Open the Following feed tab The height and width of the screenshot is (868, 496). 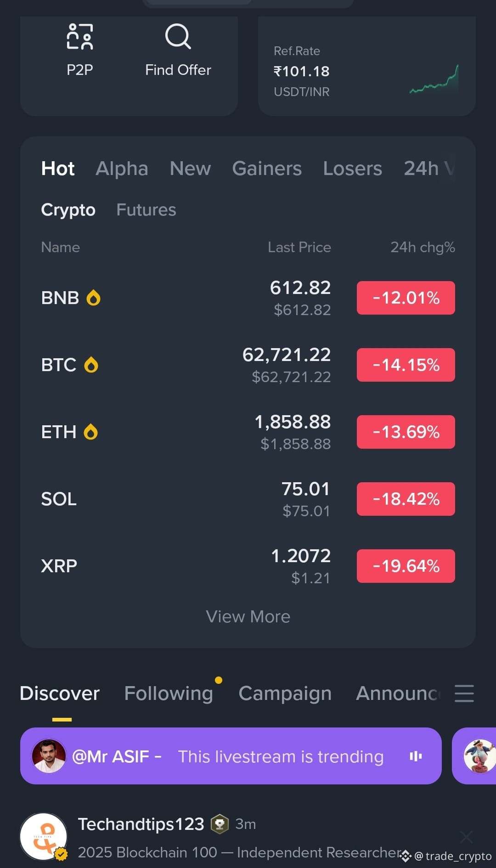pos(169,693)
